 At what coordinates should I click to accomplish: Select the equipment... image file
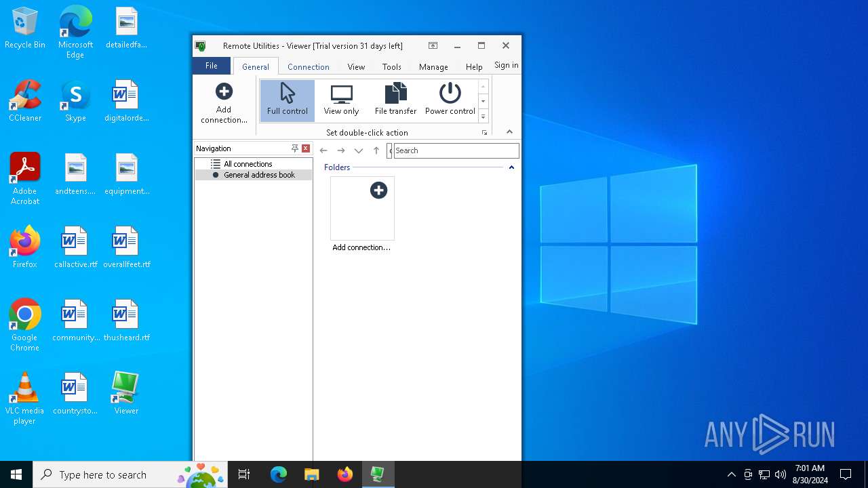click(x=126, y=174)
